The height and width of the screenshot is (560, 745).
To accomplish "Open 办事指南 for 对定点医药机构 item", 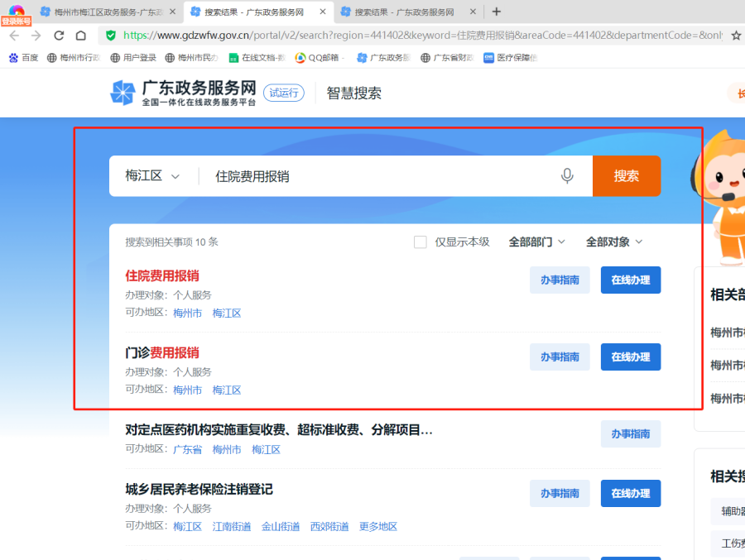I will coord(631,433).
